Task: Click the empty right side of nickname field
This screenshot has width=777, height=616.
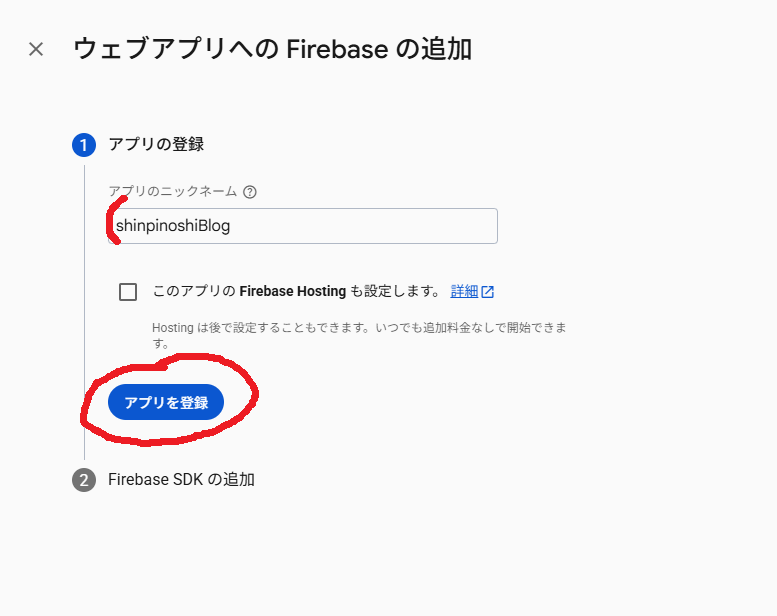Action: click(x=420, y=226)
